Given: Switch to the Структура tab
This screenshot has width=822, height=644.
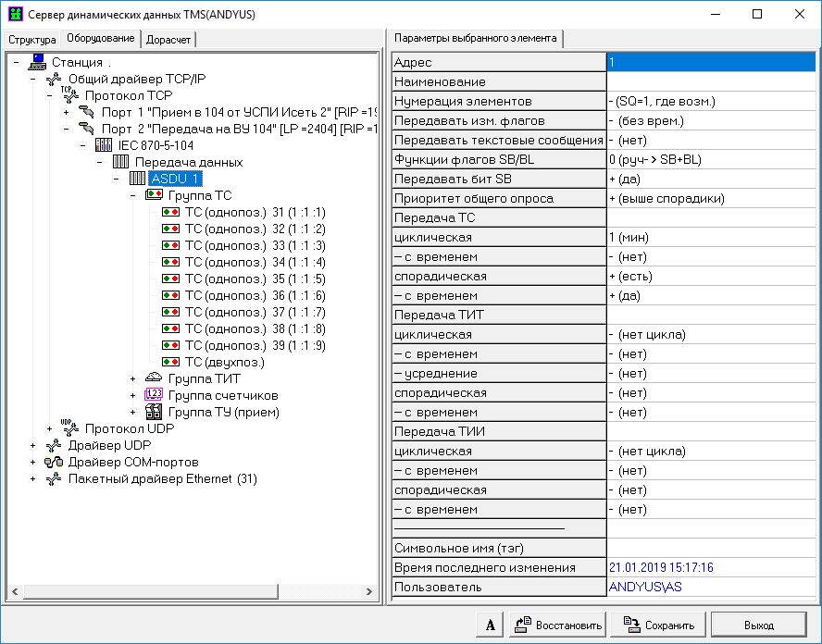Looking at the screenshot, I should coord(32,40).
